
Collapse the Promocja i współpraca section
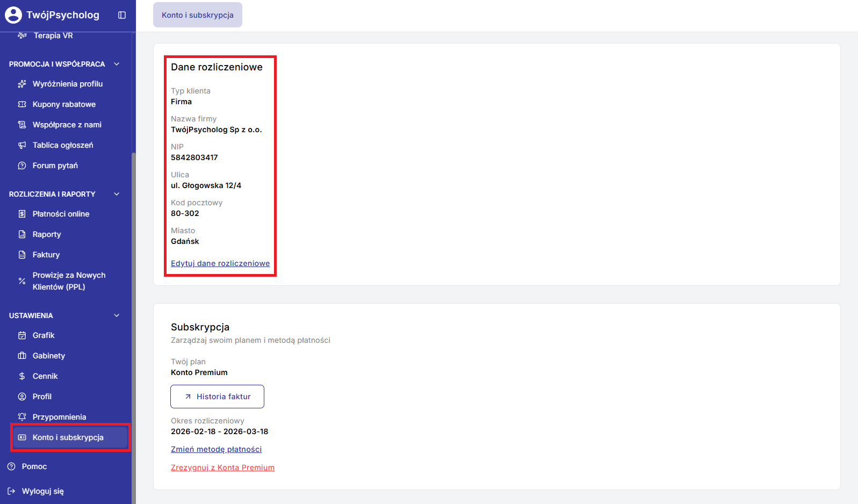(117, 64)
